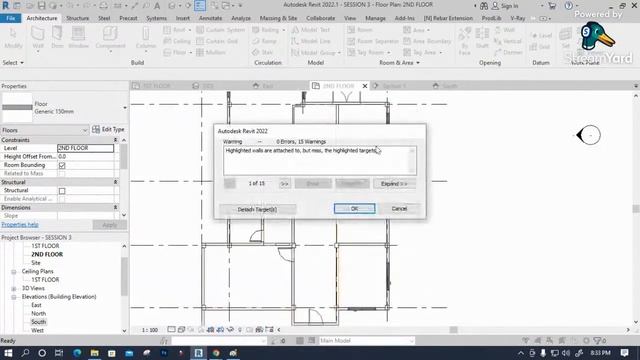Select the Wall tool in ribbon
Viewport: 640px width, 360px height.
click(38, 38)
